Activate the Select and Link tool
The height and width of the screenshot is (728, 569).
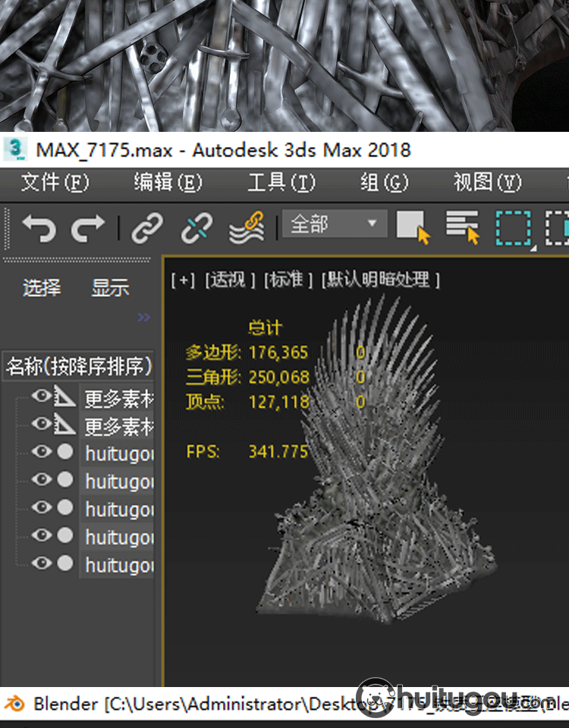(147, 227)
